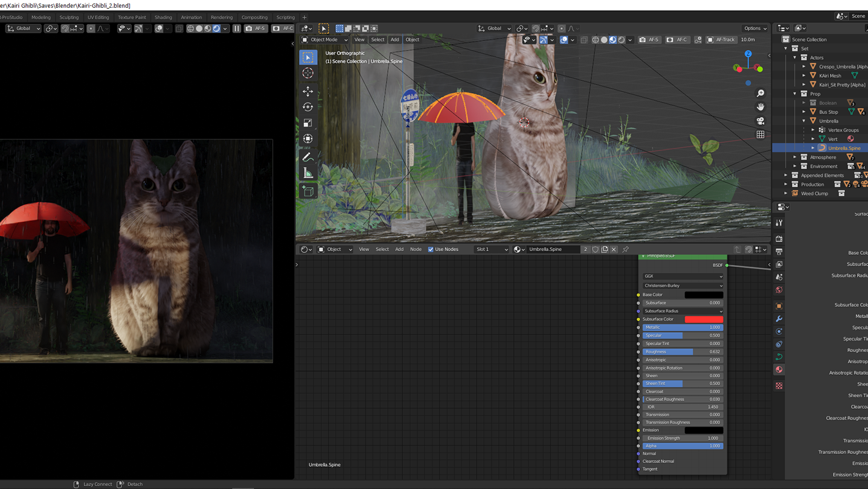Image resolution: width=868 pixels, height=489 pixels.
Task: Select the Transform tool
Action: click(x=308, y=139)
